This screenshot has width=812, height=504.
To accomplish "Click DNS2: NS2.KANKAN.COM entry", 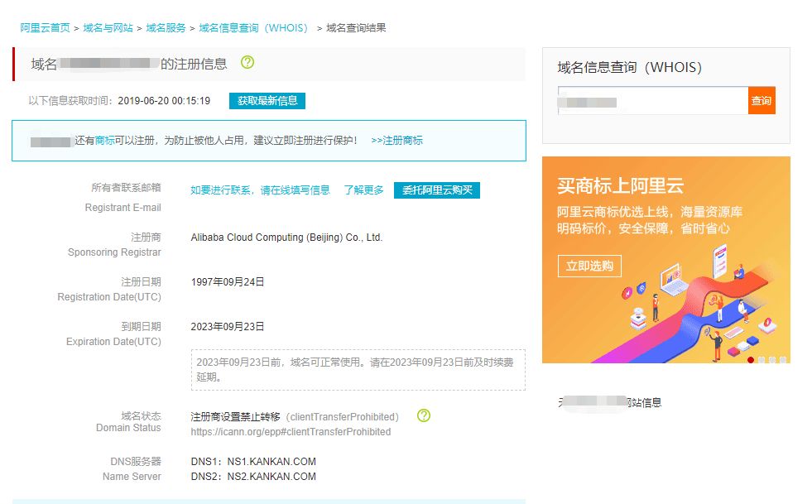I will coord(253,477).
